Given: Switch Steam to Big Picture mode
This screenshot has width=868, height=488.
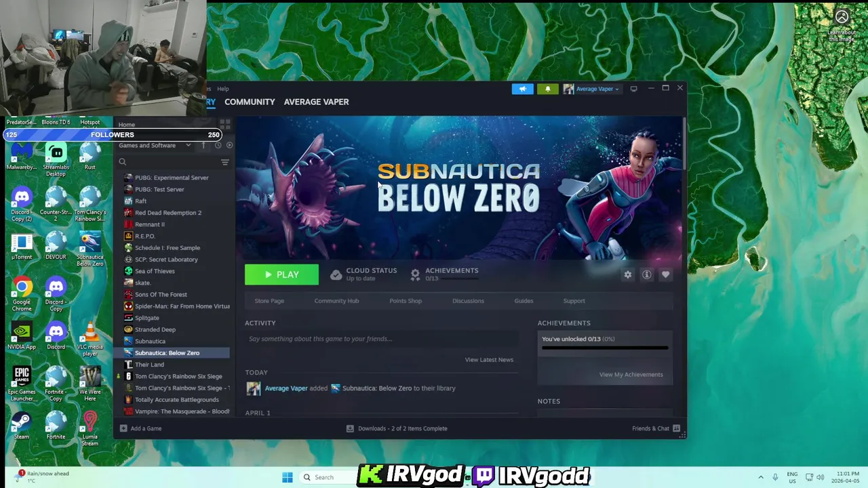Looking at the screenshot, I should (x=633, y=89).
